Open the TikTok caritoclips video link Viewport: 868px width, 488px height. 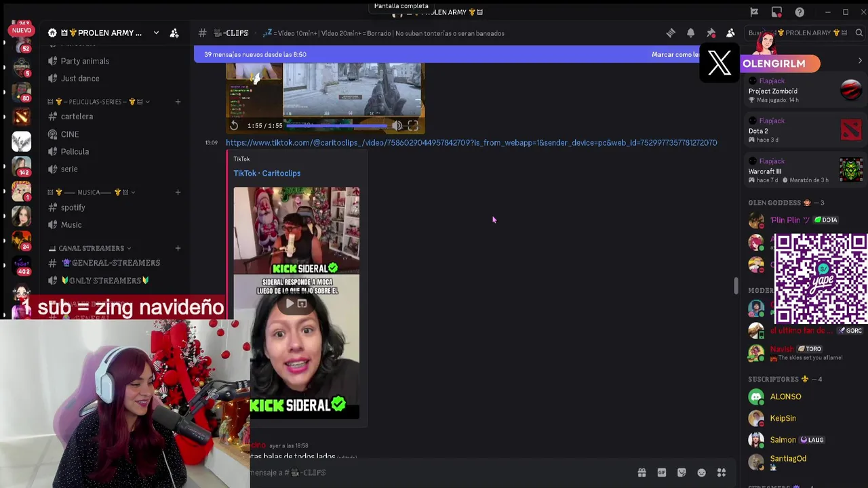click(x=471, y=142)
